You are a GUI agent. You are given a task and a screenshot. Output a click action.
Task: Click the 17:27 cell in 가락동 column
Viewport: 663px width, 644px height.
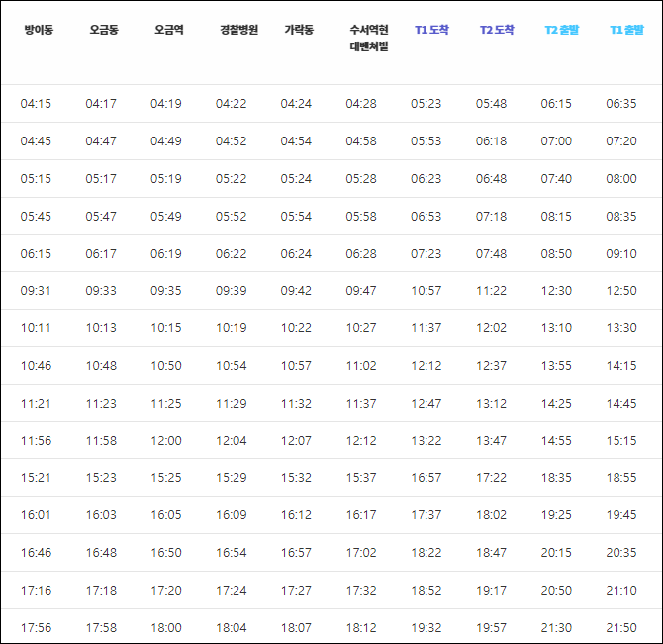(x=296, y=591)
